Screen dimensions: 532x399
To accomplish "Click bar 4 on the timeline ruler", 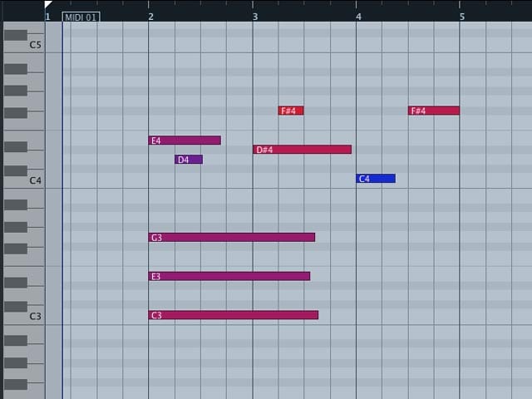I will [x=358, y=17].
